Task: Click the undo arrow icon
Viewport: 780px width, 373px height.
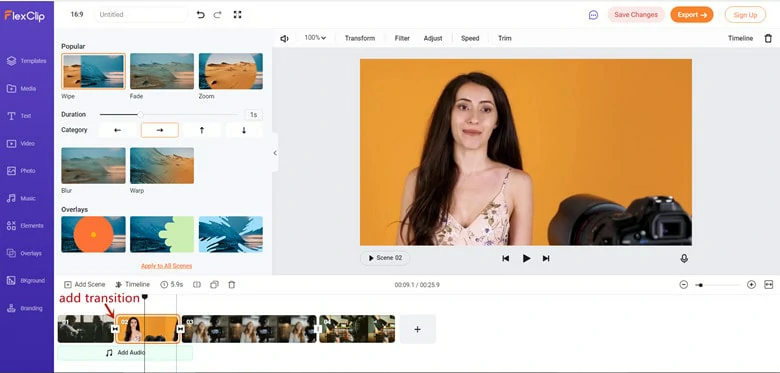Action: tap(200, 15)
